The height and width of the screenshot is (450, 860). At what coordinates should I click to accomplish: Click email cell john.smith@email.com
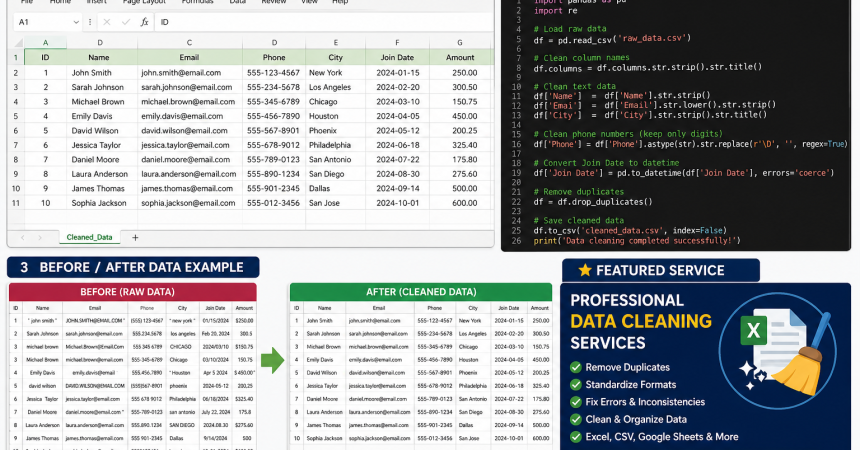188,72
